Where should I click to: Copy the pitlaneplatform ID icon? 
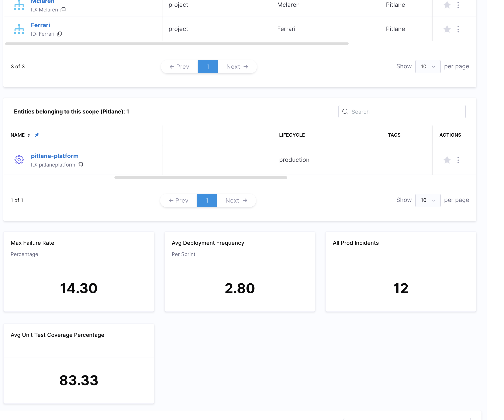click(x=80, y=165)
